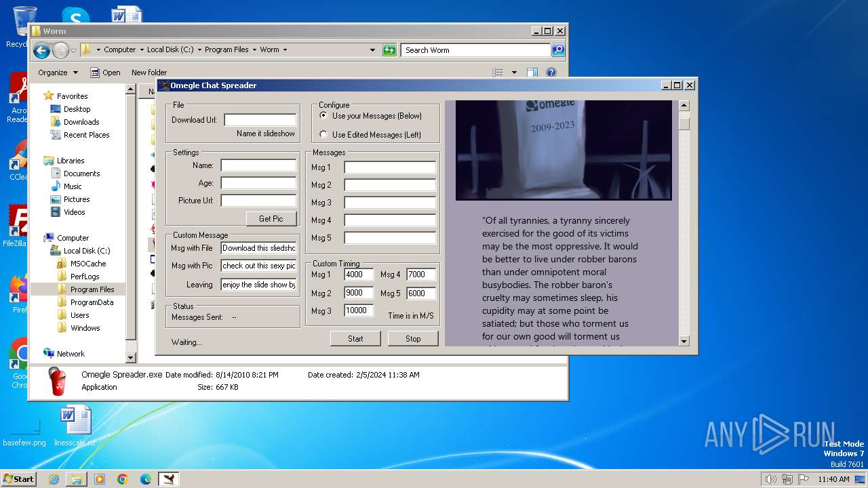Select Use your Messages (Below) option
Viewport: 868px width, 488px height.
[323, 116]
